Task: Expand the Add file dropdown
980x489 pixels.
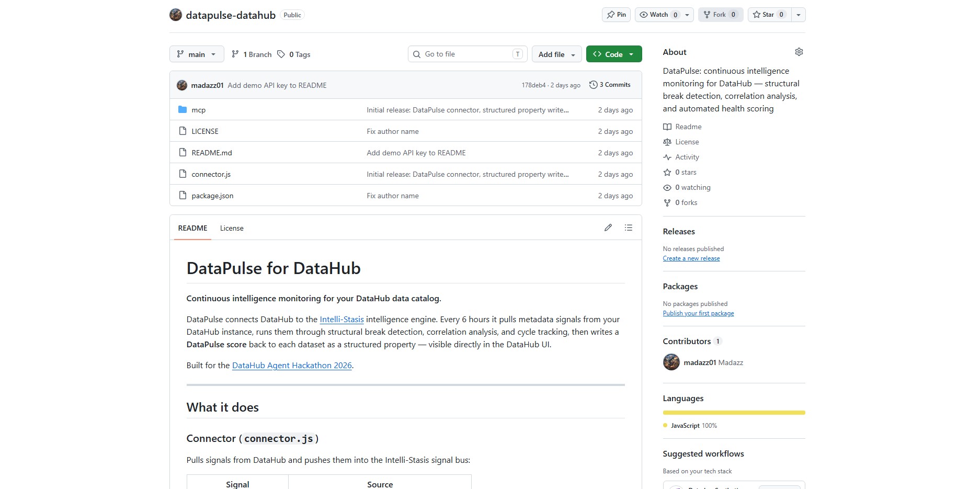Action: coord(556,54)
